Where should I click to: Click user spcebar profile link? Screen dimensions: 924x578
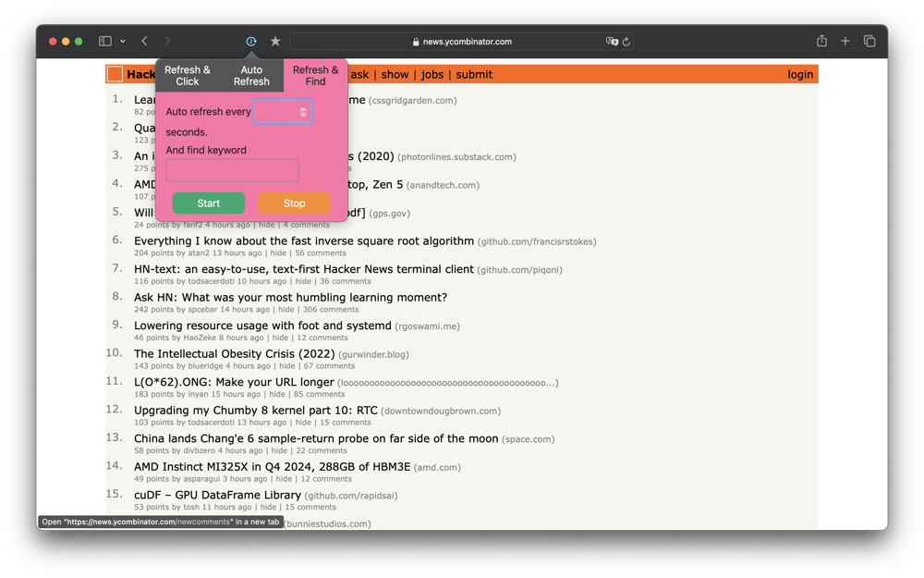(x=201, y=310)
